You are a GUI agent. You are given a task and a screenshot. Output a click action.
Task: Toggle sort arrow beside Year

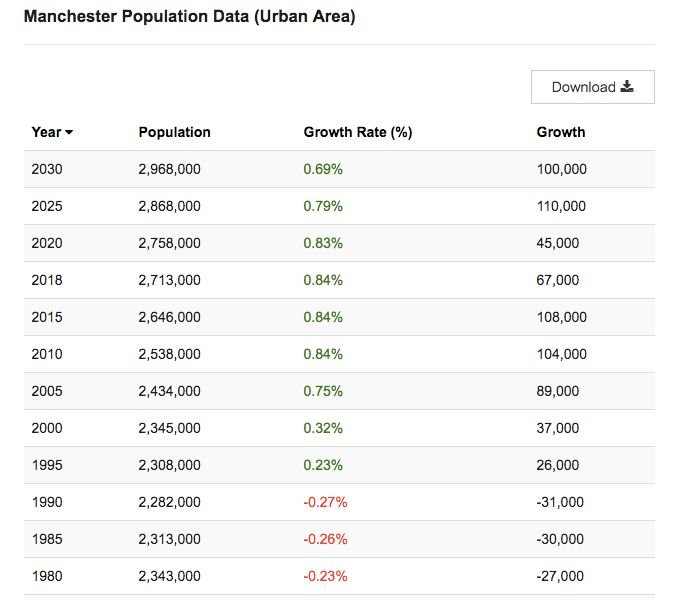click(x=69, y=132)
